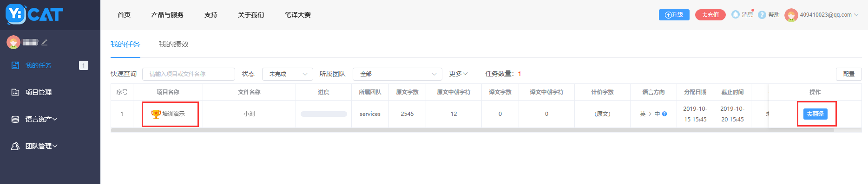Screen dimensions: 868x184
Task: Go to 首页 in top navigation
Action: 124,15
